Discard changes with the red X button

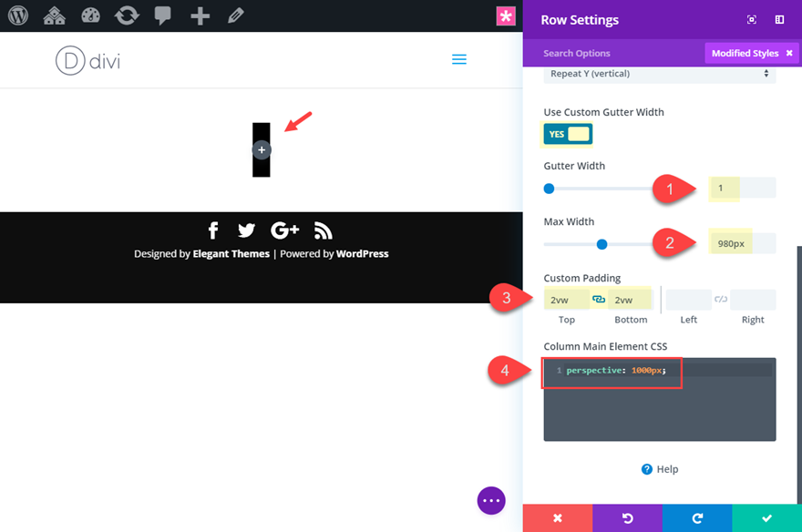[558, 518]
